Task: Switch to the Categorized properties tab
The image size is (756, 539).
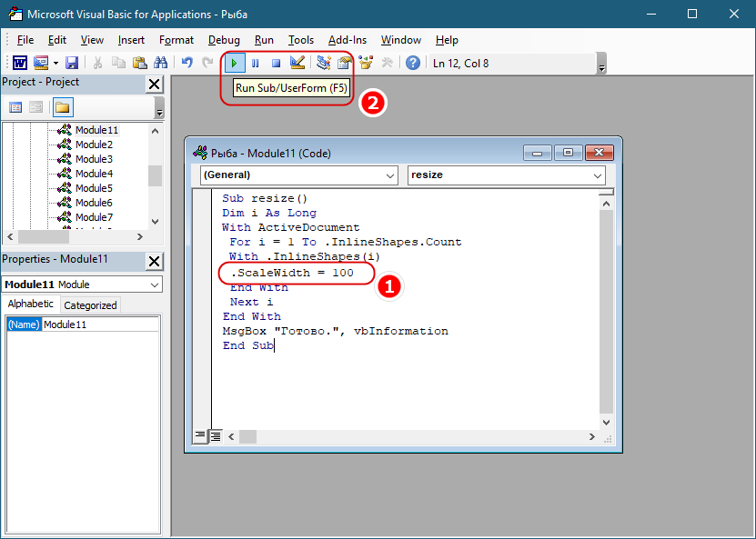Action: [90, 305]
